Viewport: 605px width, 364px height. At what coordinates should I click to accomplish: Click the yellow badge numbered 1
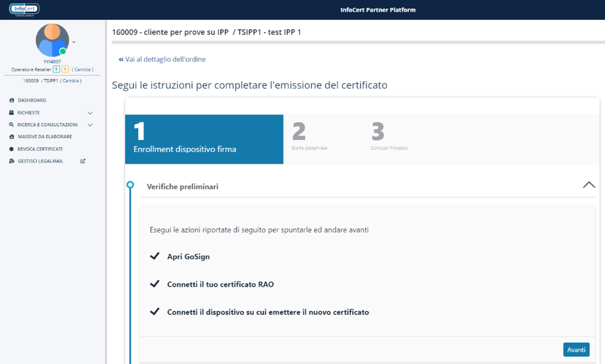click(x=65, y=69)
